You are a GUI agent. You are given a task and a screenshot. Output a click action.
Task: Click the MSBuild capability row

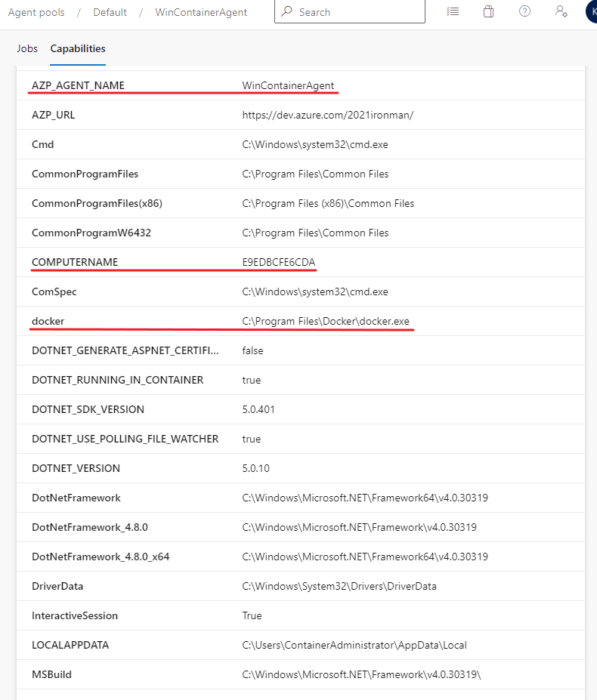[x=301, y=674]
